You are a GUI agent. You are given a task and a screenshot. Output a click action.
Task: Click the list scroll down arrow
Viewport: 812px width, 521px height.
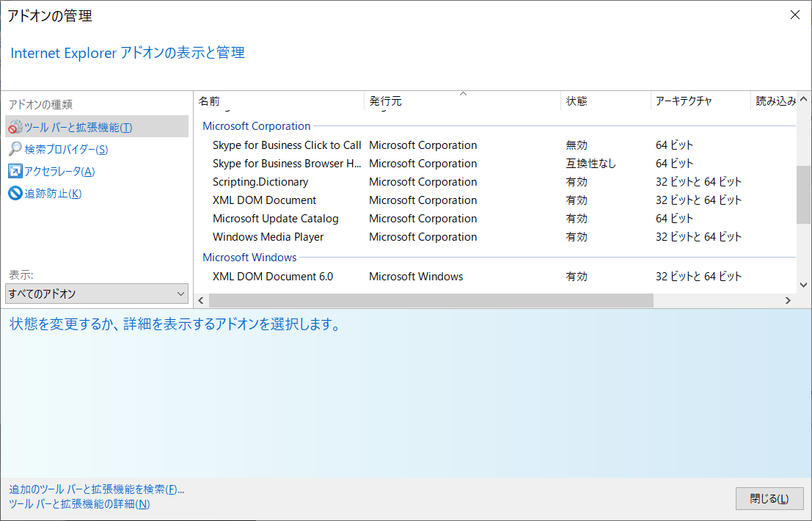(x=804, y=285)
